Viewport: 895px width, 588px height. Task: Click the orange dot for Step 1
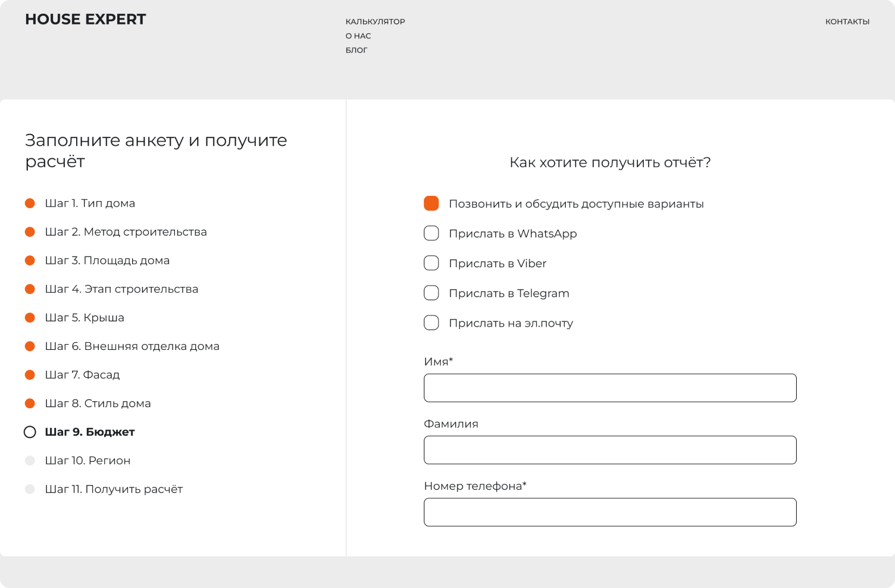click(30, 204)
